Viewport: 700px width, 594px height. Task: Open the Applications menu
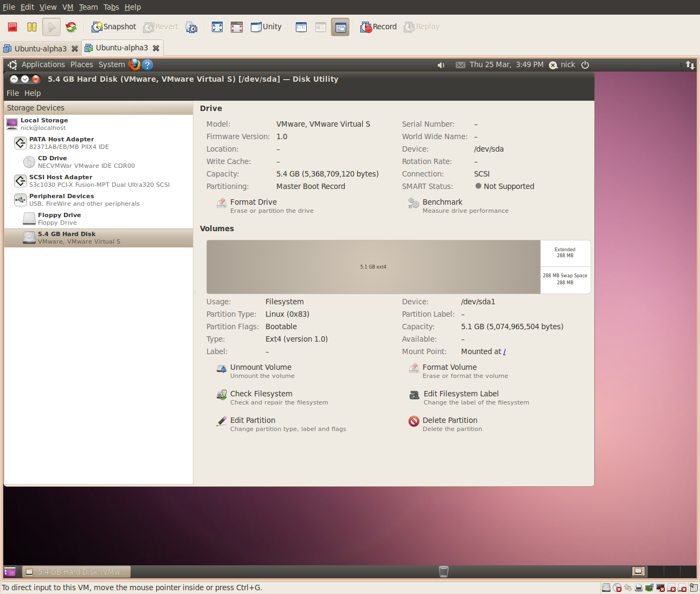pyautogui.click(x=43, y=64)
